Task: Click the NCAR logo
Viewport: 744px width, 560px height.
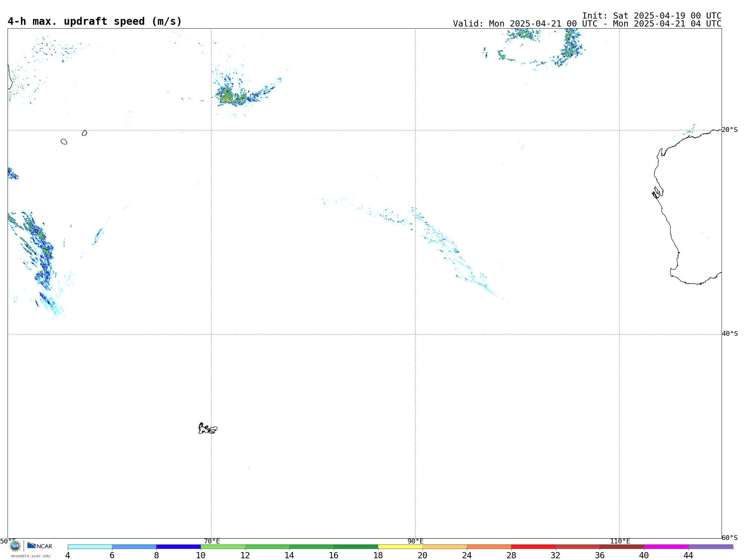Action: [x=40, y=546]
